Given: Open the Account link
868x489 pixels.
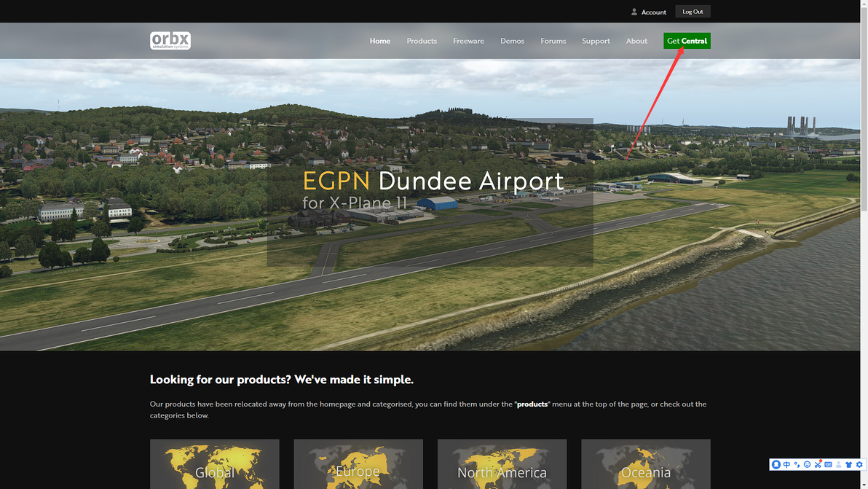Looking at the screenshot, I should pyautogui.click(x=653, y=12).
